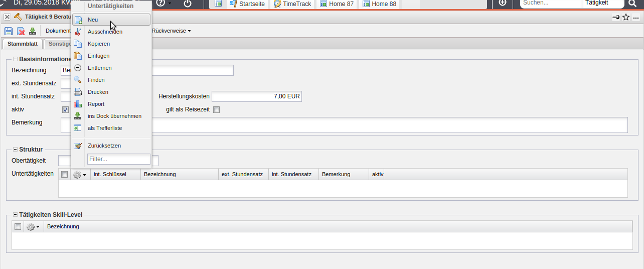Sort by ext. Stundensatz column header

click(x=243, y=174)
